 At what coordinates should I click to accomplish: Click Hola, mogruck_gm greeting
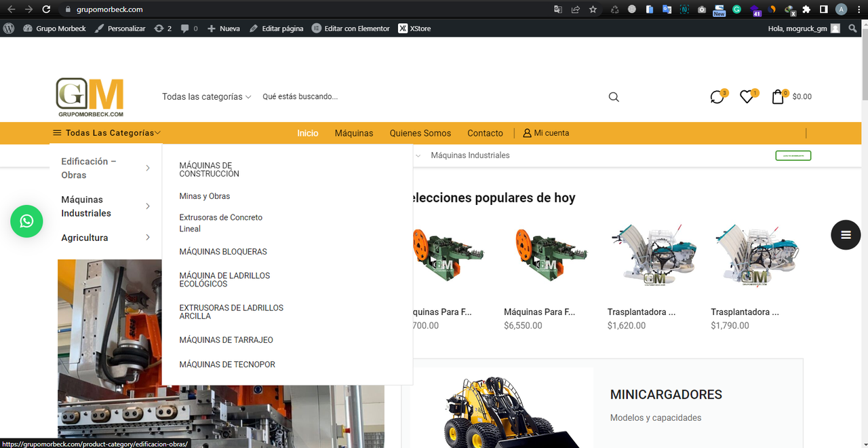[797, 29]
